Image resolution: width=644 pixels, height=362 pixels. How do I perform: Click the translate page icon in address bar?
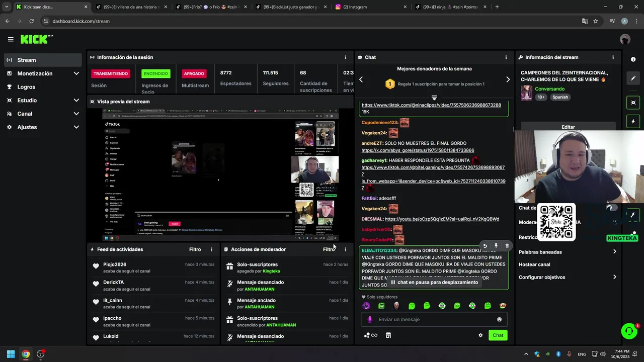(x=585, y=21)
